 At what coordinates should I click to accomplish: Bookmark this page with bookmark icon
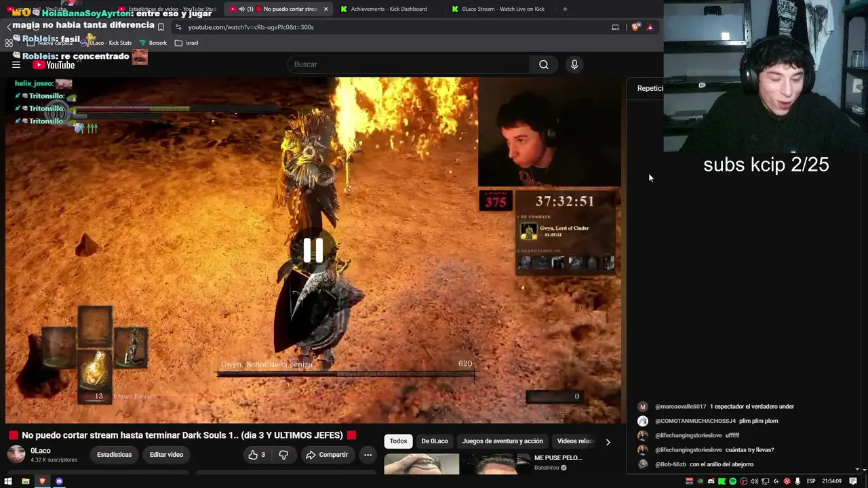pyautogui.click(x=161, y=27)
